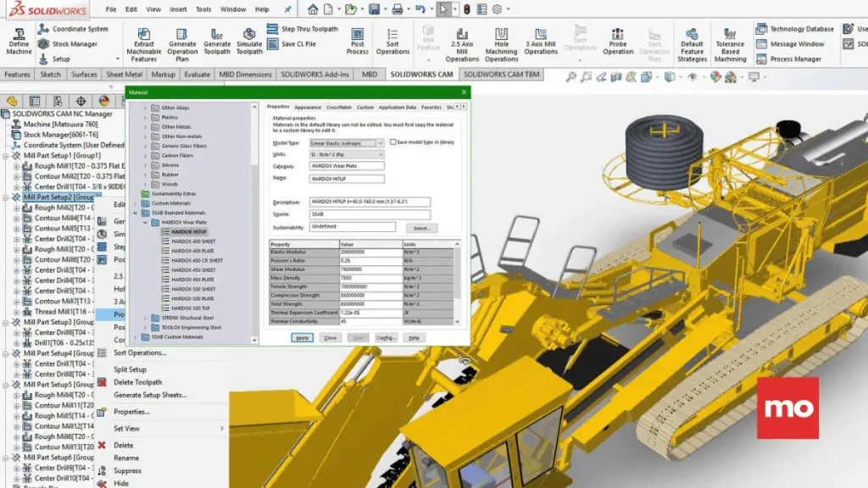Click the Define Machine icon
868x488 pixels.
pyautogui.click(x=19, y=34)
